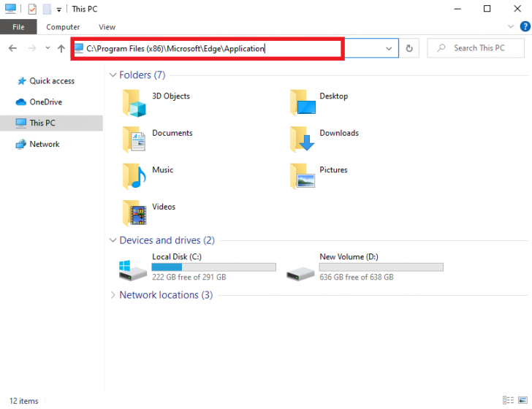Select the 3D Objects folder icon
The height and width of the screenshot is (409, 532).
pos(134,103)
